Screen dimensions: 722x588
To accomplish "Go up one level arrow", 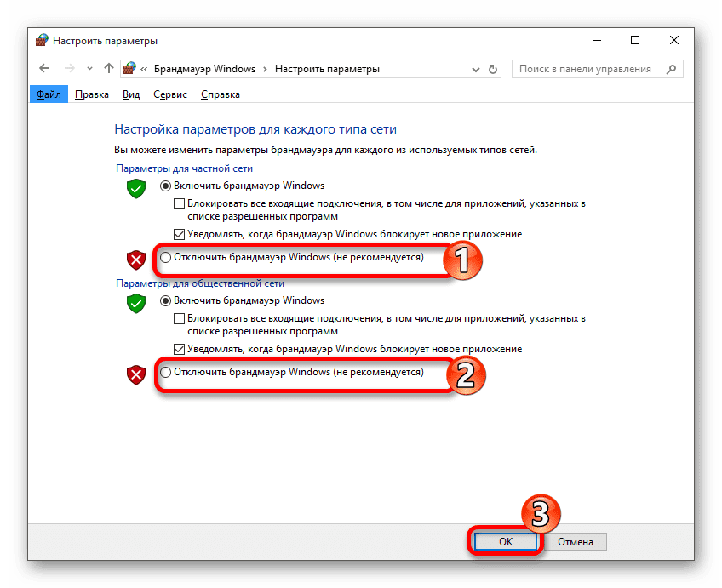I will click(109, 69).
